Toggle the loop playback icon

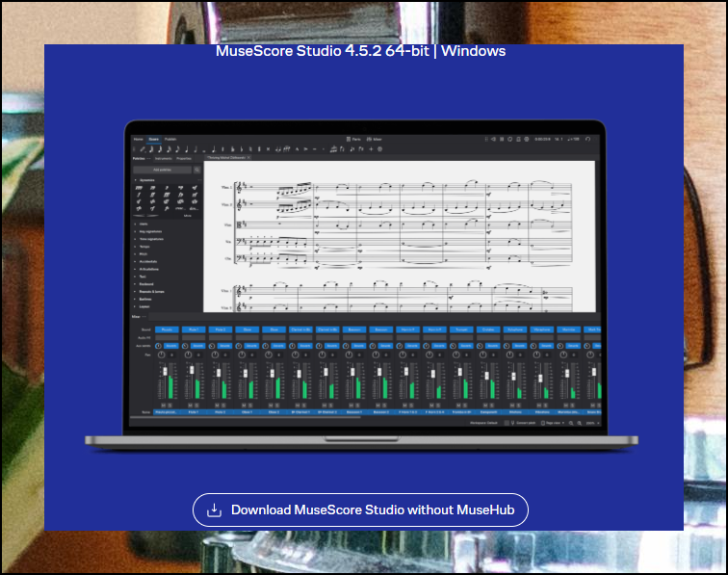pos(509,139)
